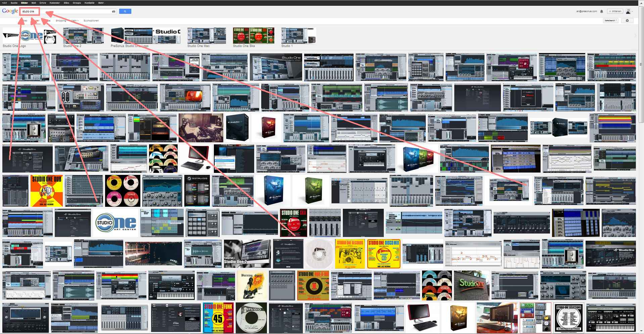Open the Tutorial Studio One 2 thumbnail
Viewport: 644px width, 334px height.
pos(247,253)
